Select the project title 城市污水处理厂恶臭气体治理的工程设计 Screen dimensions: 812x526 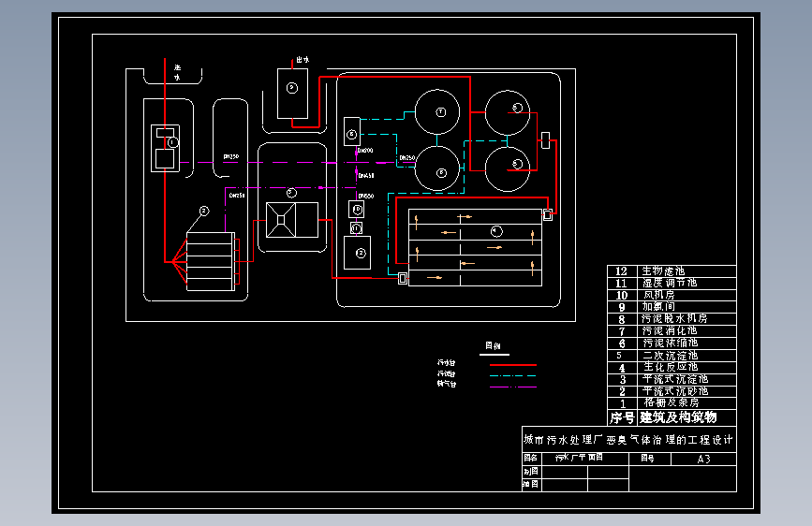628,440
